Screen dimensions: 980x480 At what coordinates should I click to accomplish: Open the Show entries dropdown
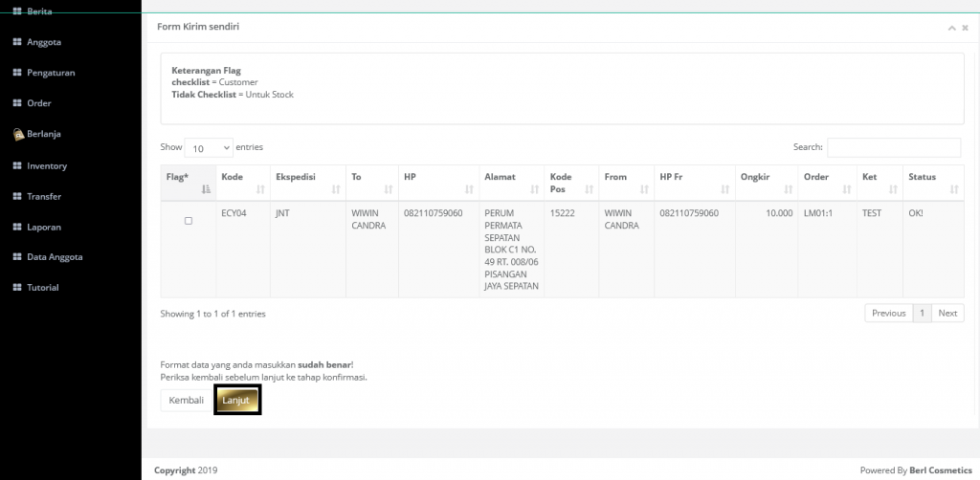(x=208, y=148)
